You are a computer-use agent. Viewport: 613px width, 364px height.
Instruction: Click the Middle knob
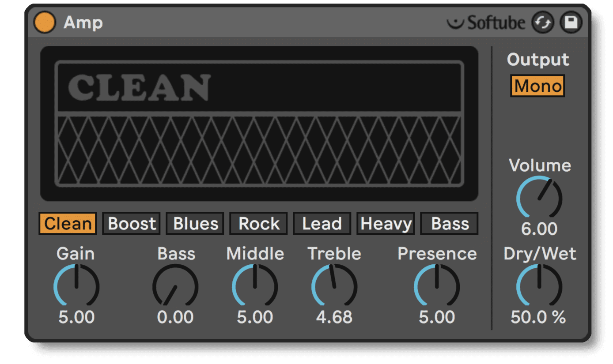click(x=255, y=286)
